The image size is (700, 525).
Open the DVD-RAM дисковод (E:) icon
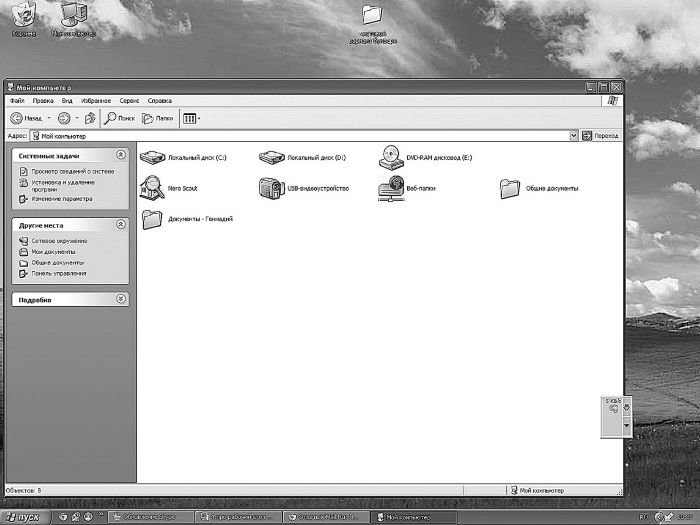point(390,158)
